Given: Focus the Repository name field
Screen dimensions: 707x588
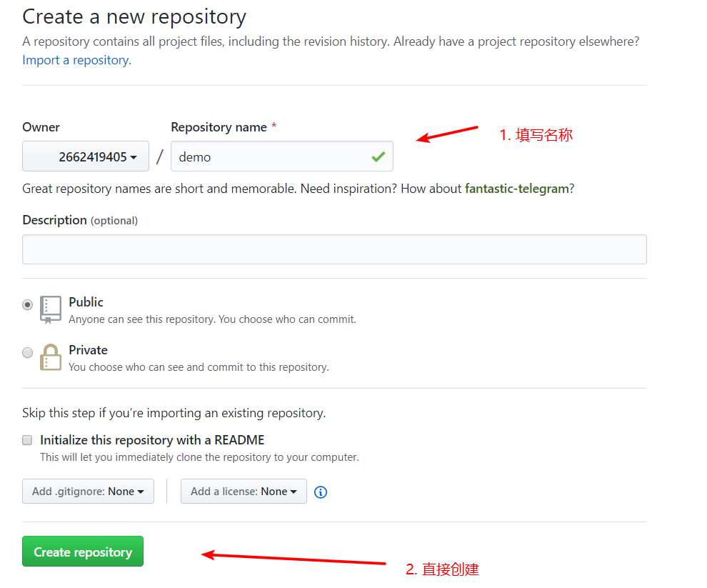Looking at the screenshot, I should (271, 156).
